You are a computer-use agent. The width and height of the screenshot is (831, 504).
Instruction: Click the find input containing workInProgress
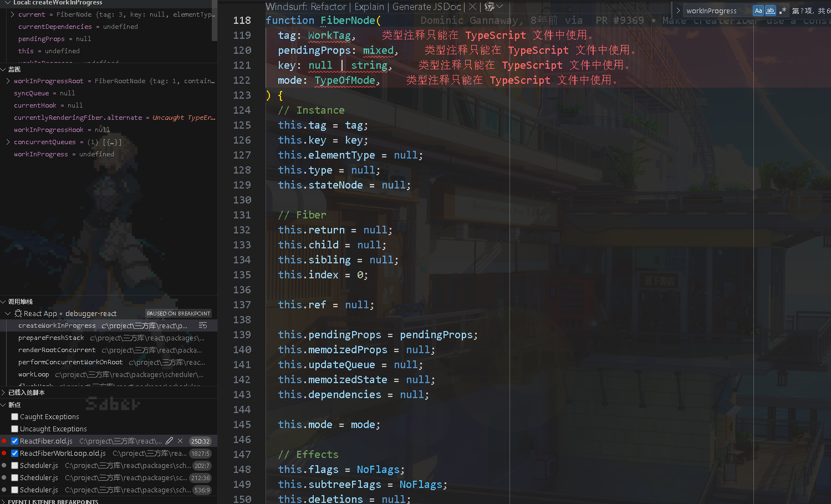pos(717,11)
